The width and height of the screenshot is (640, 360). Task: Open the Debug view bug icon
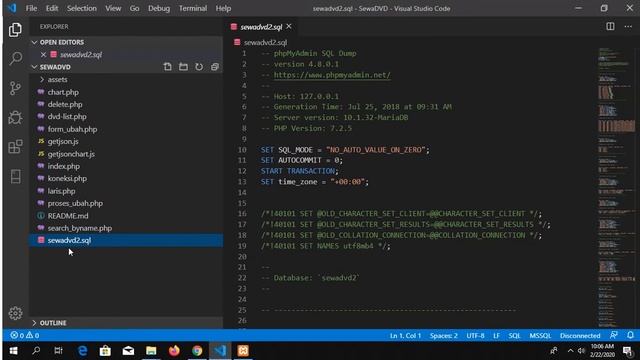[x=15, y=118]
